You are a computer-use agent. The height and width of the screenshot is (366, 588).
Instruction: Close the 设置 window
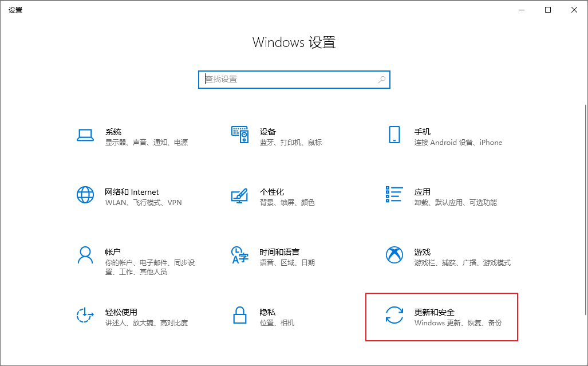(574, 10)
